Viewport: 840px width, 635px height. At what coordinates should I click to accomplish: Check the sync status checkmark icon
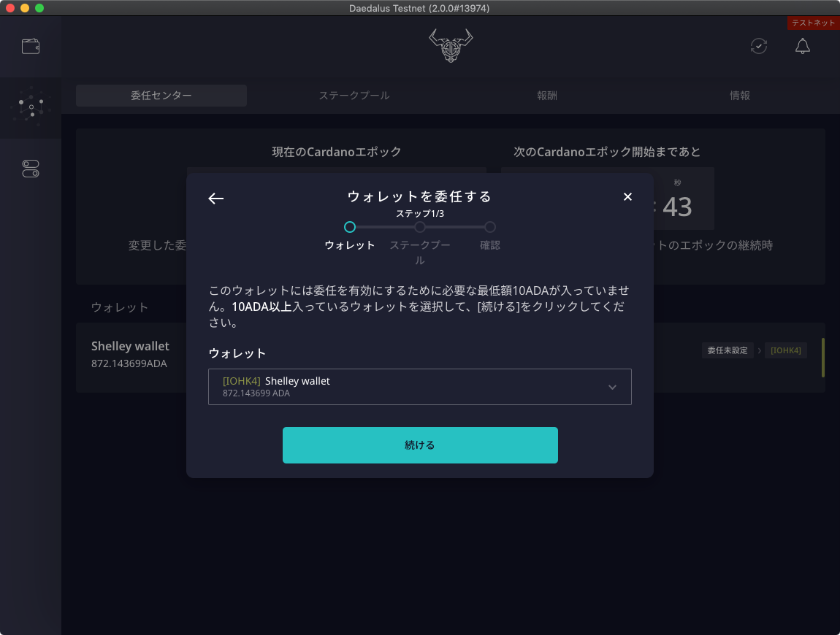pyautogui.click(x=758, y=46)
